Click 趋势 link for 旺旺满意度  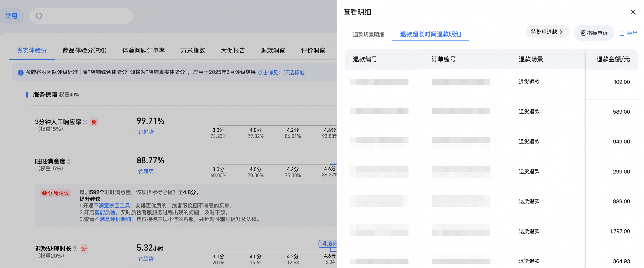click(146, 171)
